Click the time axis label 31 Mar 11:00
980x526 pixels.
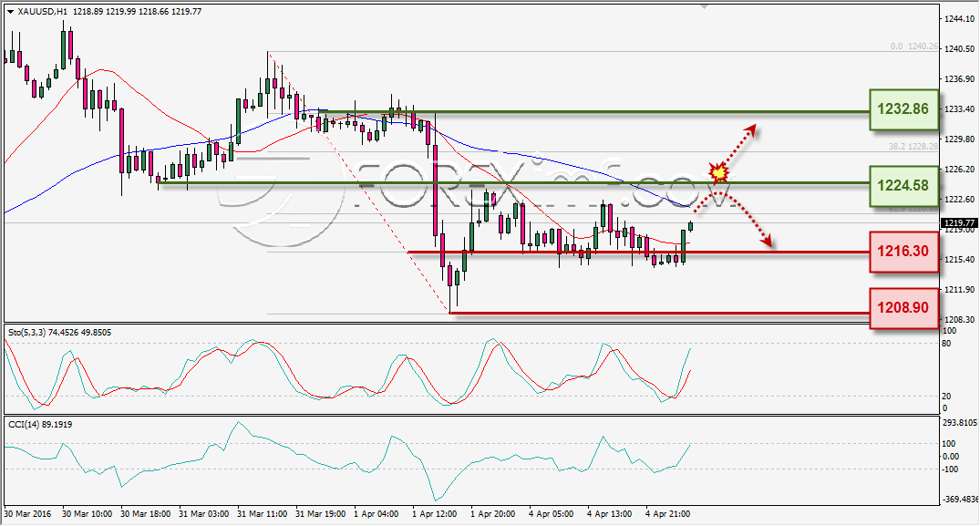263,513
